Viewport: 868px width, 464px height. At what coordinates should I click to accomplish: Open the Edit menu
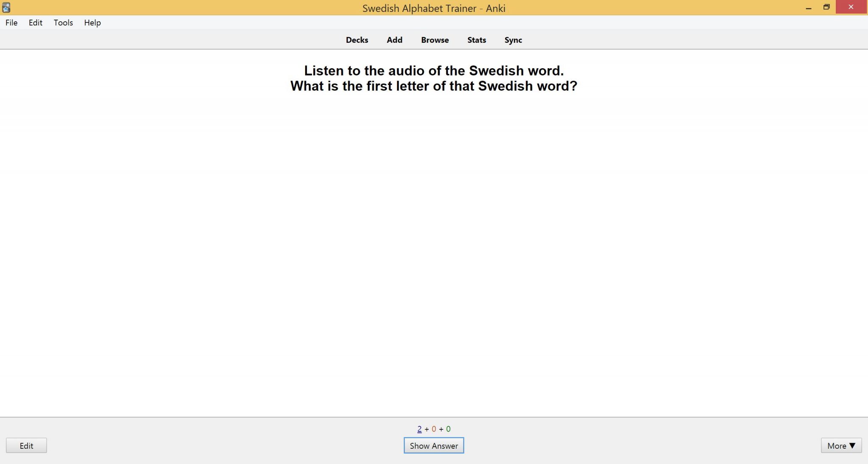[x=35, y=22]
